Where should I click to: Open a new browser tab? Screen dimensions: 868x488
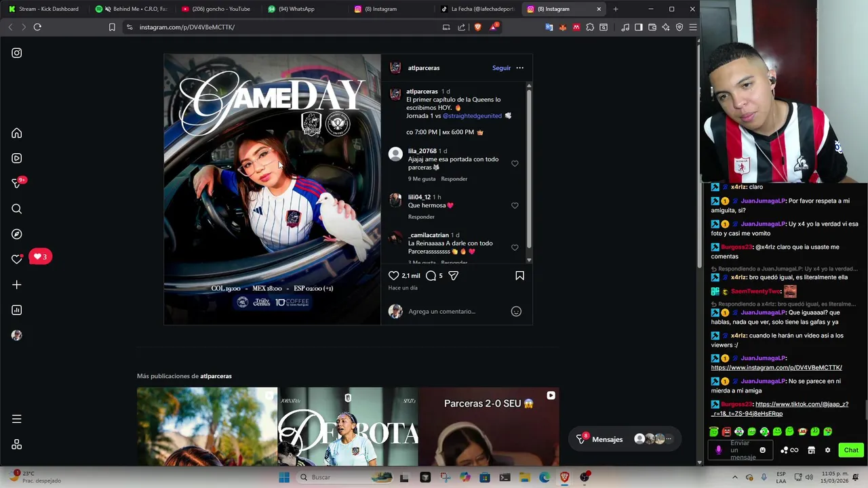(616, 9)
